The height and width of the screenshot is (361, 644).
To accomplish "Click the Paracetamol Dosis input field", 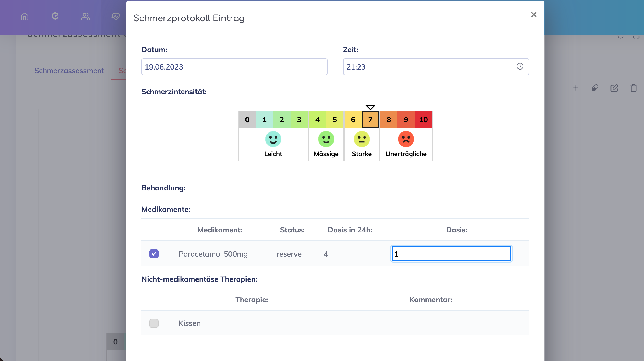I will point(451,254).
